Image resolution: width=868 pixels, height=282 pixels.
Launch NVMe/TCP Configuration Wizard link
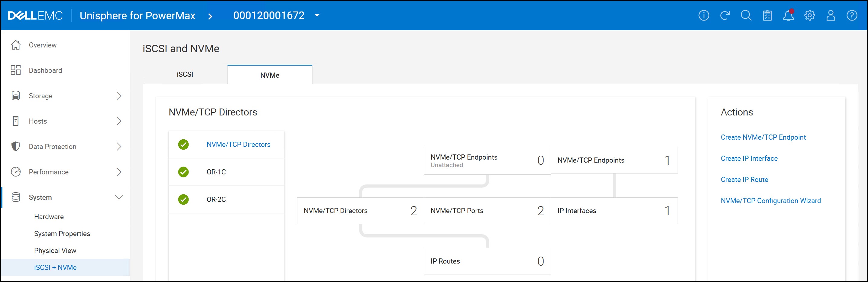coord(771,201)
